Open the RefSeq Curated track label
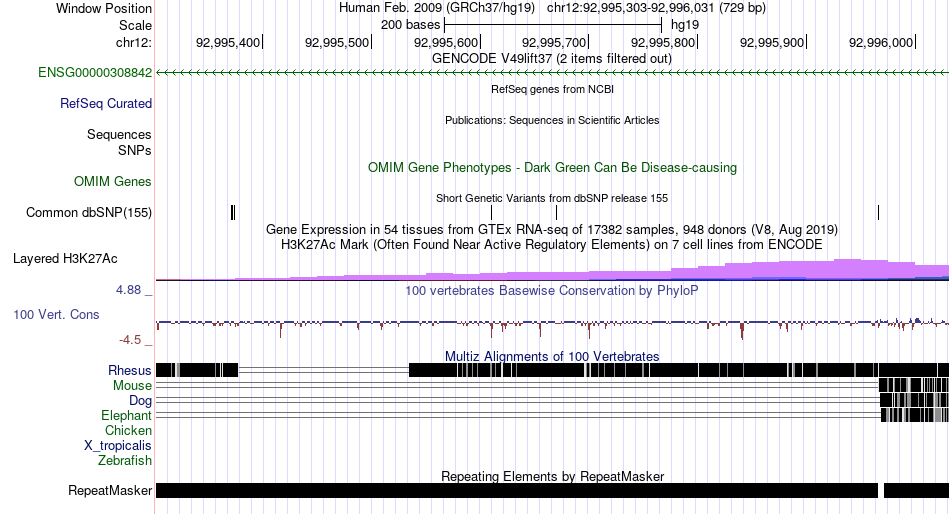The height and width of the screenshot is (514, 950). (x=106, y=104)
